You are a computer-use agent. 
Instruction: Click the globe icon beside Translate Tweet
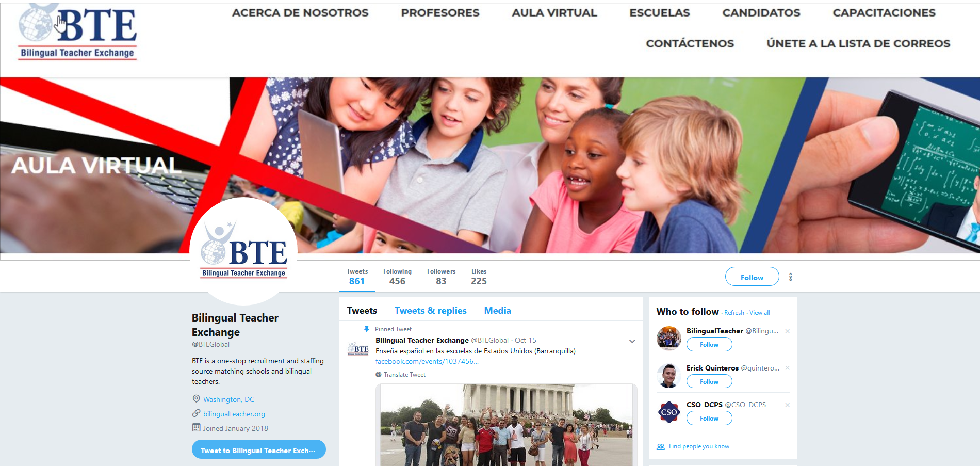(x=379, y=375)
